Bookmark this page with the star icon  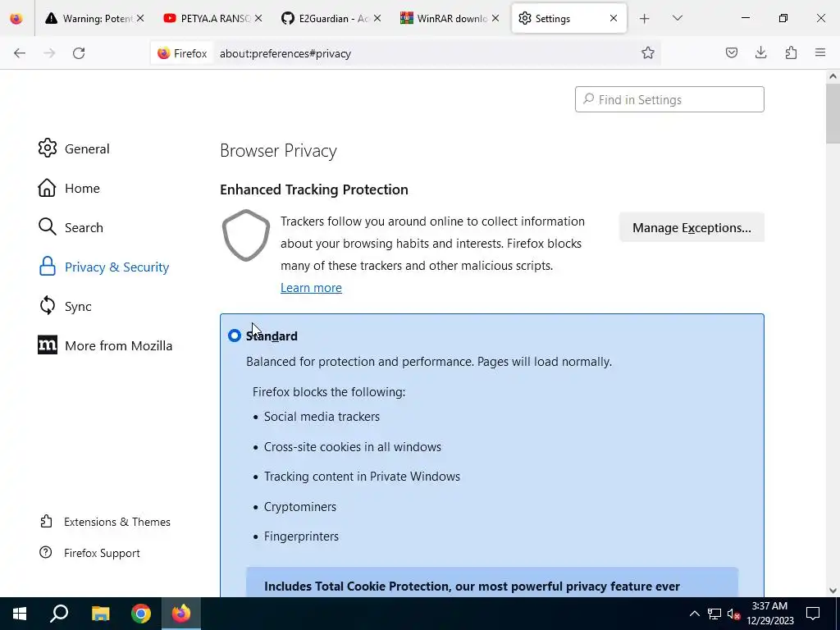648,53
